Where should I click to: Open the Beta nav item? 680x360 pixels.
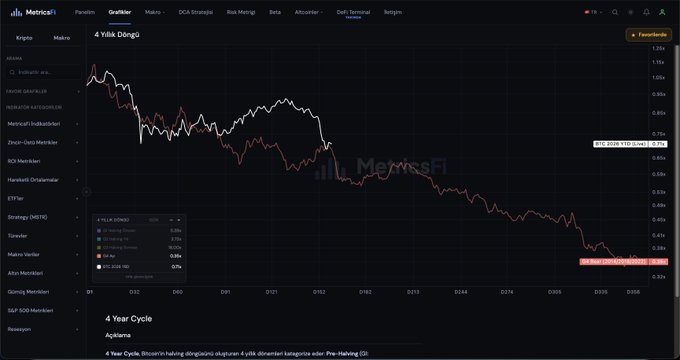tap(275, 12)
